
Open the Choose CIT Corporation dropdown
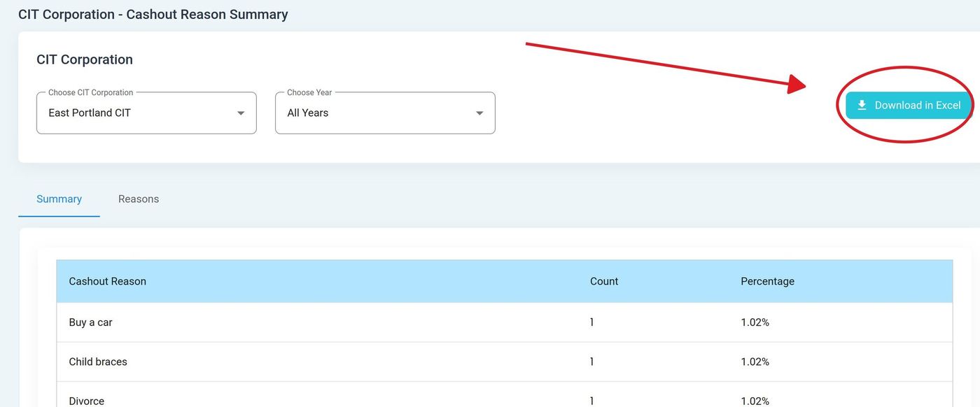[x=146, y=113]
